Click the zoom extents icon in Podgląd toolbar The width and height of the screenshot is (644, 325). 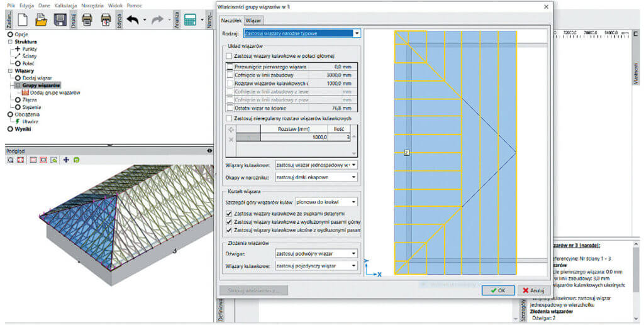tap(19, 160)
